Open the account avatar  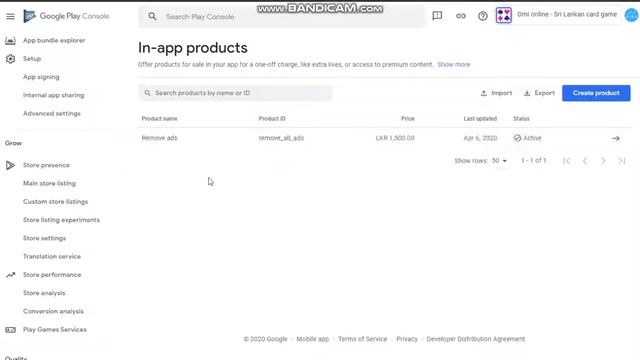click(632, 15)
